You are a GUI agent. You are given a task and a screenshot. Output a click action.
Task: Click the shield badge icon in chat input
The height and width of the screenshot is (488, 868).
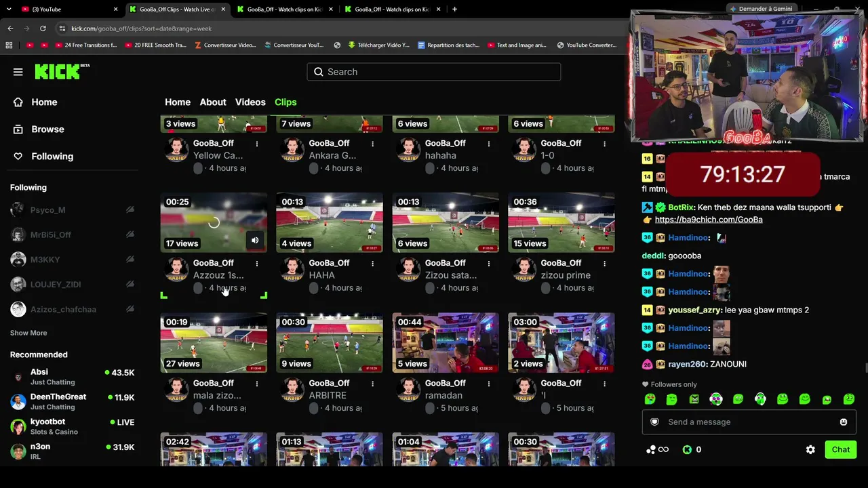pos(654,422)
